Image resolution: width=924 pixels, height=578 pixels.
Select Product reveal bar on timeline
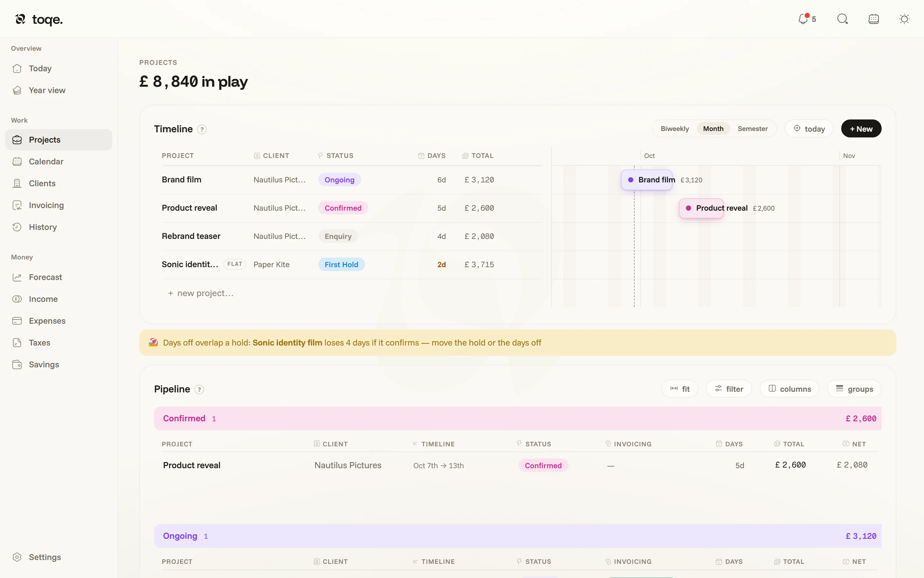pyautogui.click(x=701, y=208)
